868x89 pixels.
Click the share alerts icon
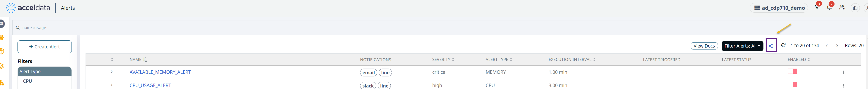(x=771, y=46)
